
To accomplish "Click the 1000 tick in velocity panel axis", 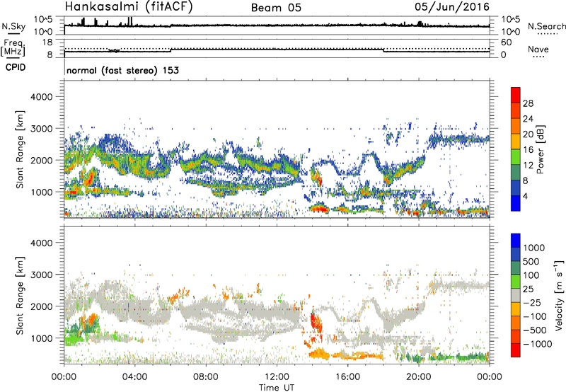I will (x=41, y=338).
